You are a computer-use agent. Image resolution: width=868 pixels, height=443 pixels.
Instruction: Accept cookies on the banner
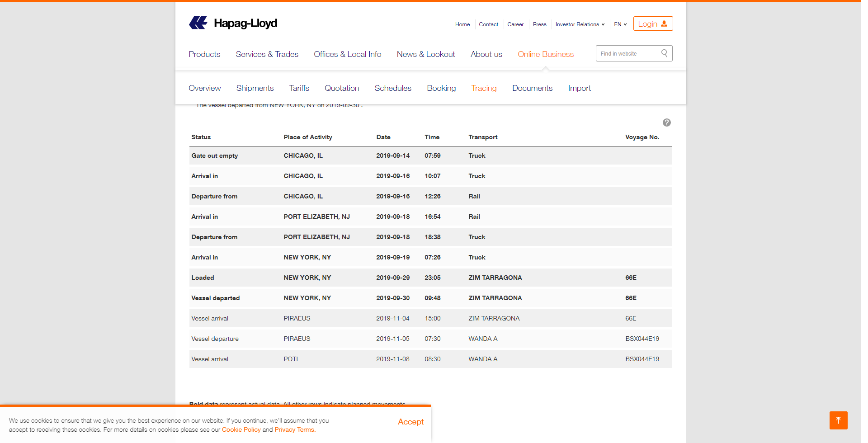tap(410, 422)
